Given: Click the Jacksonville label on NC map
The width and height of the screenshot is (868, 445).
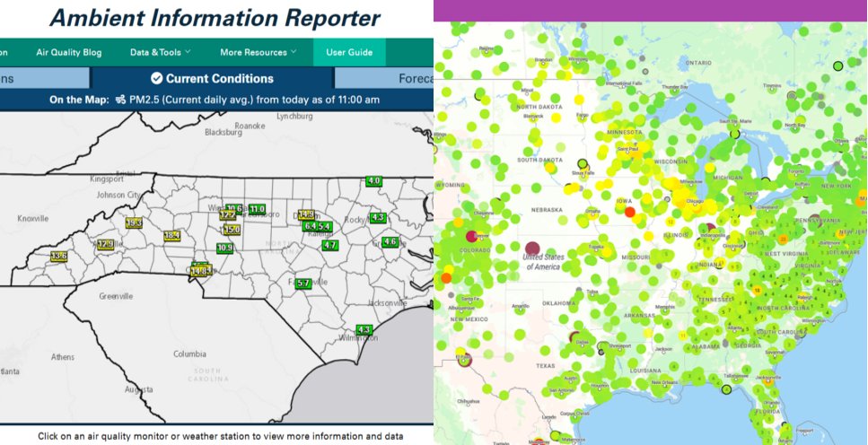Looking at the screenshot, I should tap(388, 303).
